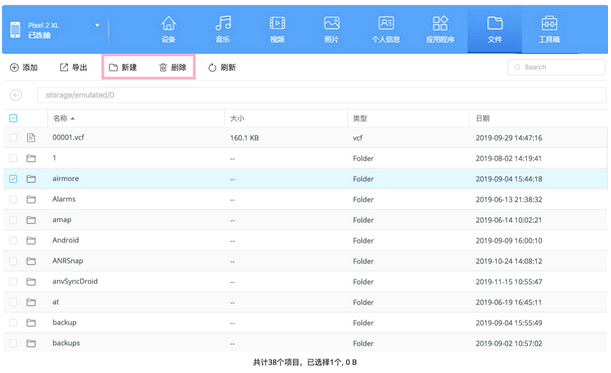Select the ANRSnap folder name
The height and width of the screenshot is (373, 611).
68,261
